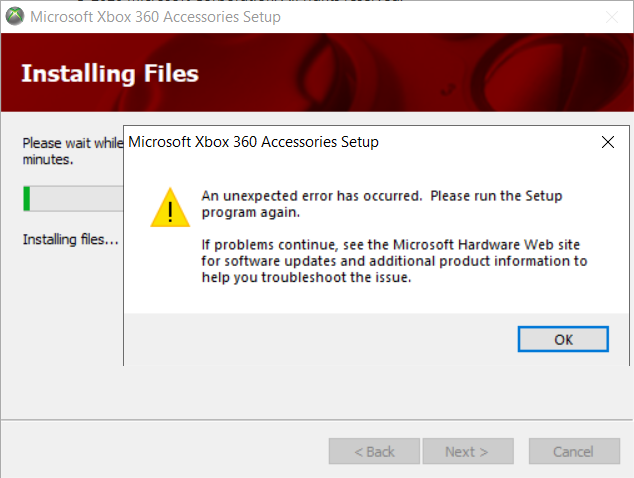Cancel the installation
The width and height of the screenshot is (634, 478).
[x=574, y=451]
